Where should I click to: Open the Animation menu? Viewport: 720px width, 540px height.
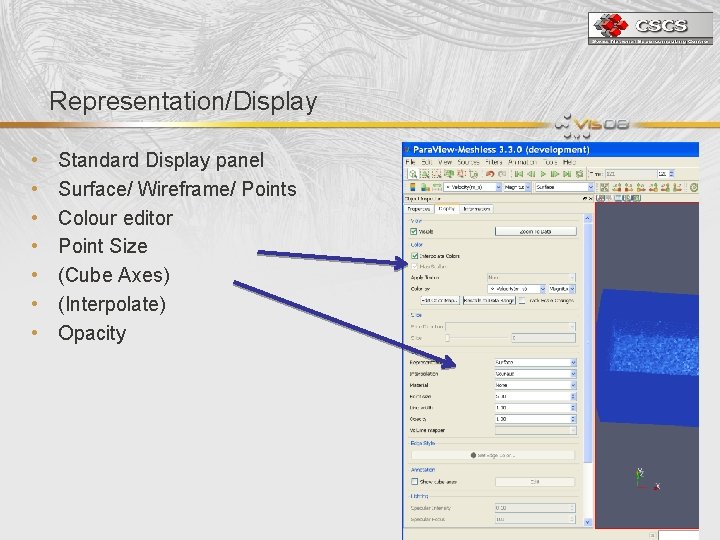[x=522, y=162]
